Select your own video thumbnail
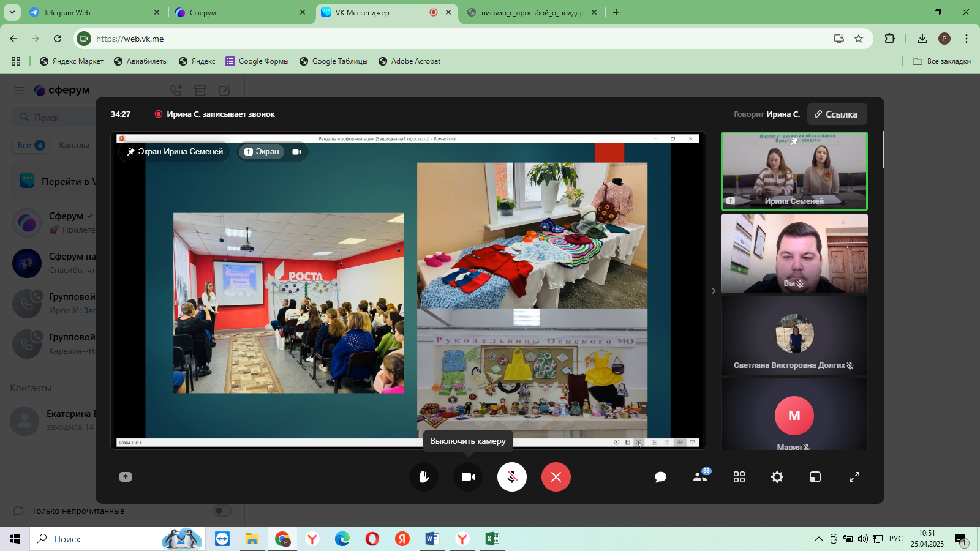980x551 pixels. pos(794,253)
